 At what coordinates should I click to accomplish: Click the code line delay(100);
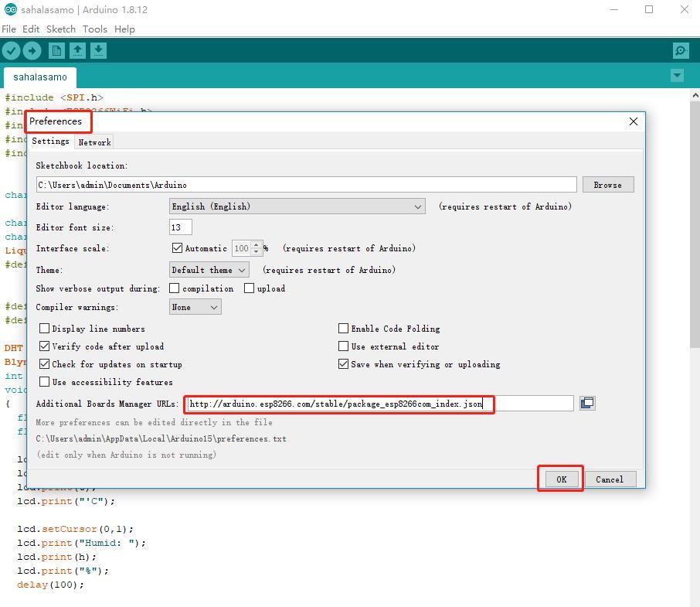click(x=50, y=585)
